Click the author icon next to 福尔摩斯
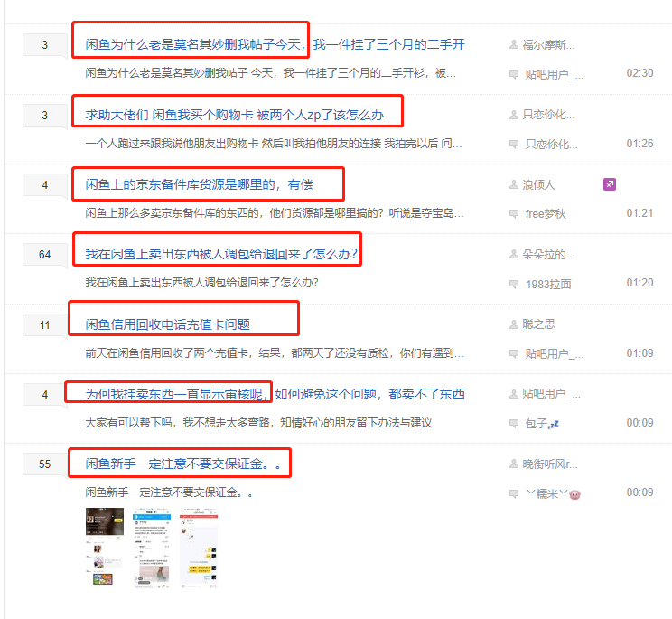The width and height of the screenshot is (672, 619). (x=514, y=44)
